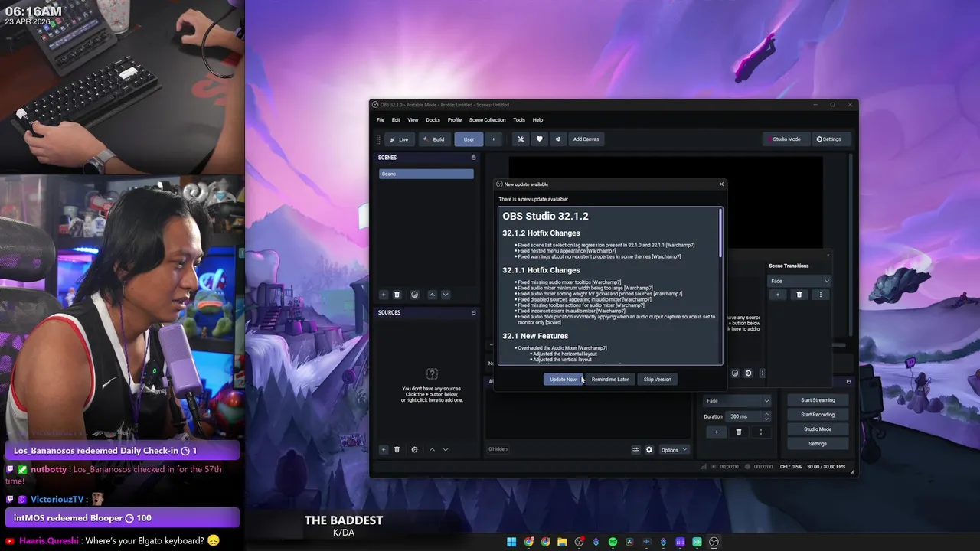Add transition in docked transitions panel
The image size is (980, 551).
717,432
